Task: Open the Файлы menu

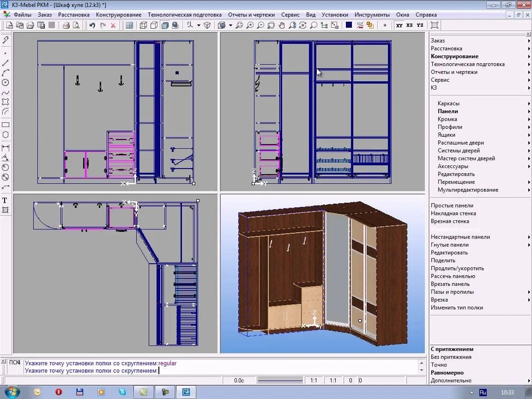Action: 22,15
